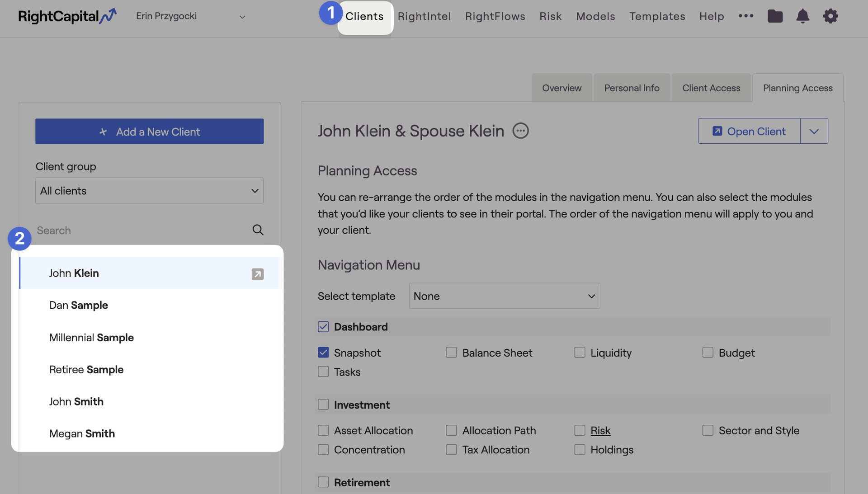Viewport: 868px width, 494px height.
Task: Select John Smith in client list
Action: tap(150, 402)
